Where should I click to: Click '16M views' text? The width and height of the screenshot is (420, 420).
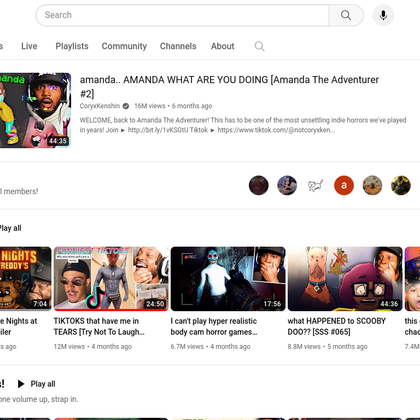(x=150, y=106)
